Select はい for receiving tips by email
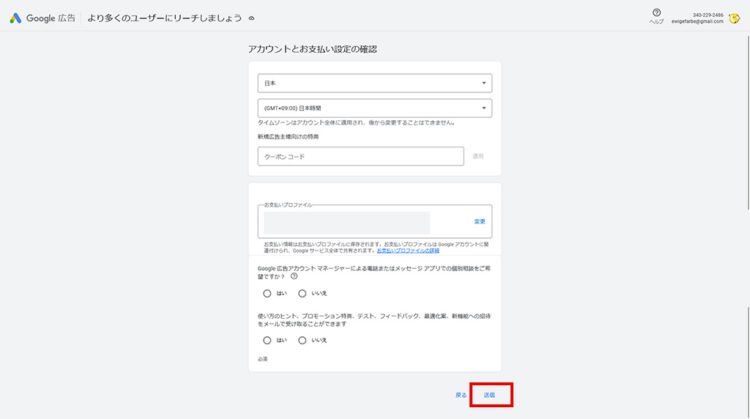Viewport: 750px width, 419px height. coord(267,340)
